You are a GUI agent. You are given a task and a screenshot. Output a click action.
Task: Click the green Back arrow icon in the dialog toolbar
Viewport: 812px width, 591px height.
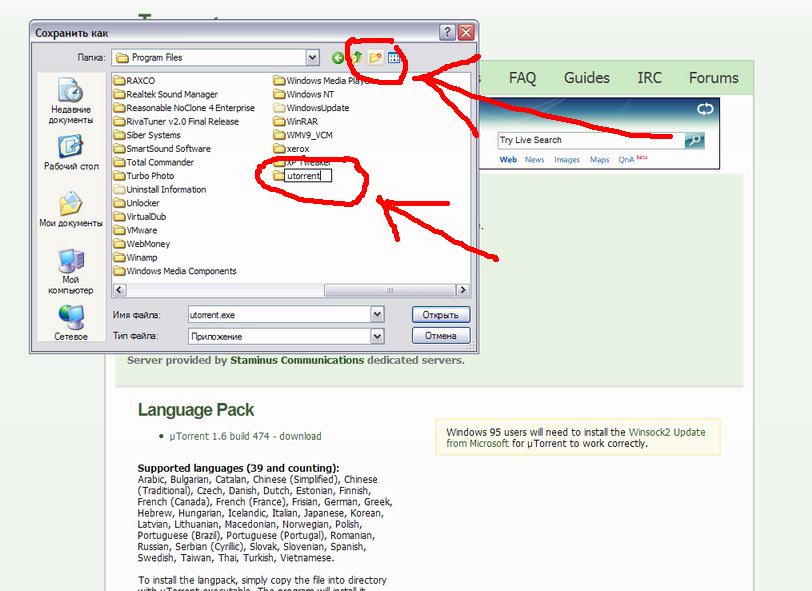point(338,58)
